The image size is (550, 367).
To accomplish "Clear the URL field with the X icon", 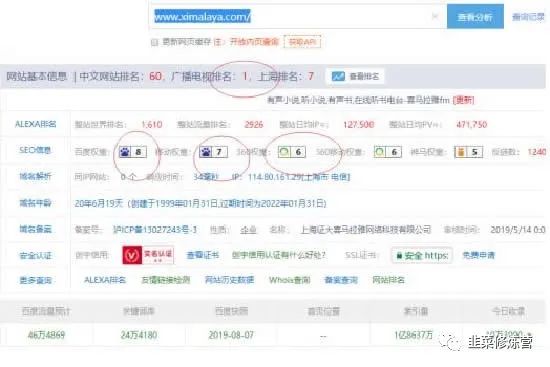I will [435, 16].
